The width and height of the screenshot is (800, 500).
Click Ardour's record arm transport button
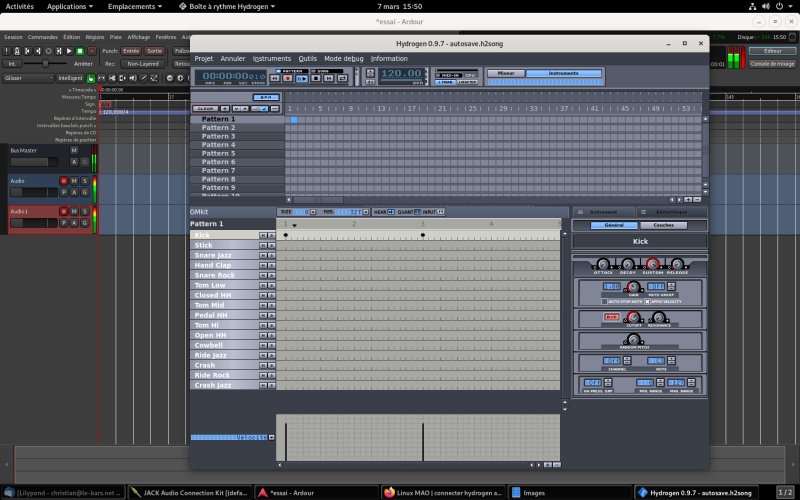pyautogui.click(x=92, y=51)
